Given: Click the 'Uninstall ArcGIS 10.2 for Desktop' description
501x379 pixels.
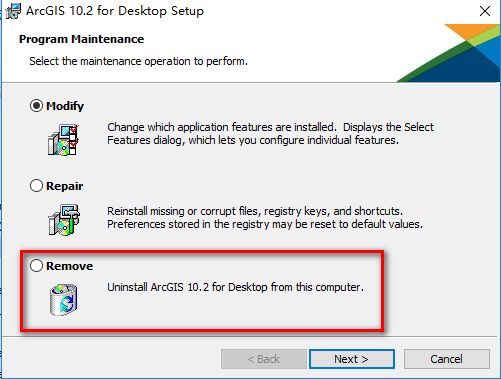Looking at the screenshot, I should point(235,287).
